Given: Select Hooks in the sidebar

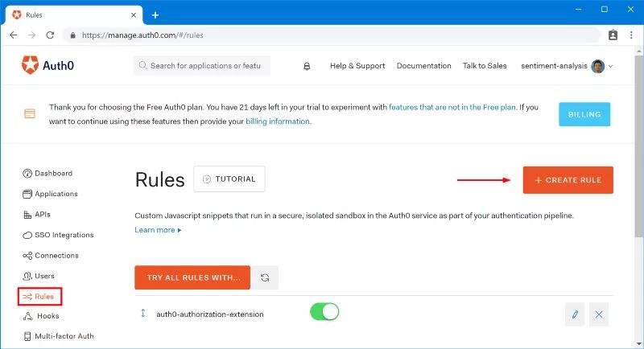Looking at the screenshot, I should pos(48,317).
